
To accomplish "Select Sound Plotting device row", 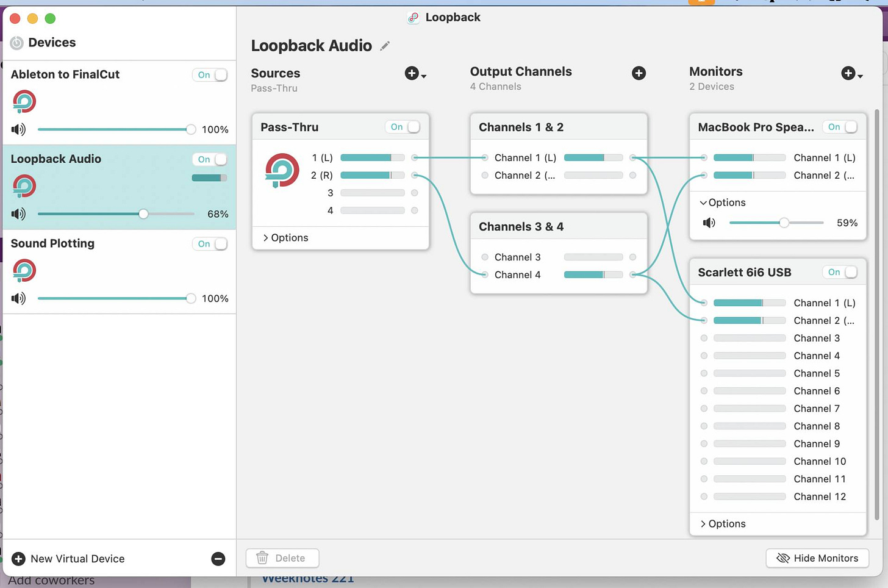I will pyautogui.click(x=120, y=271).
